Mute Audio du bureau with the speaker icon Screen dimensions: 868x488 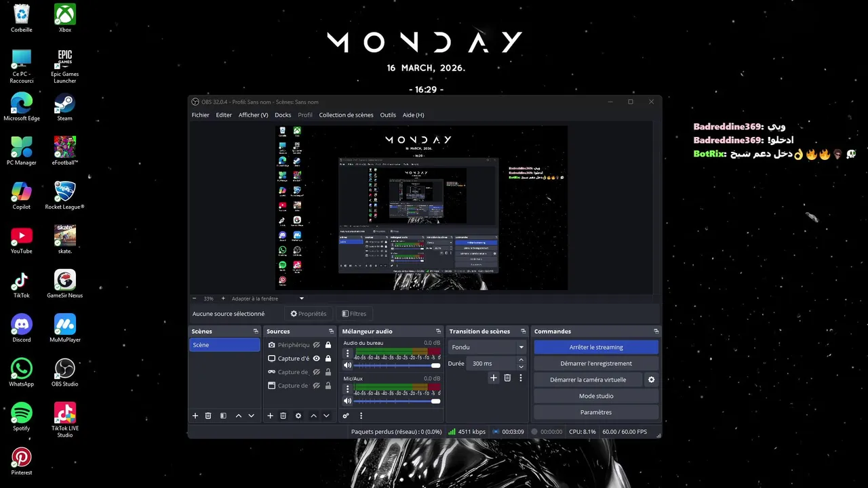coord(348,365)
